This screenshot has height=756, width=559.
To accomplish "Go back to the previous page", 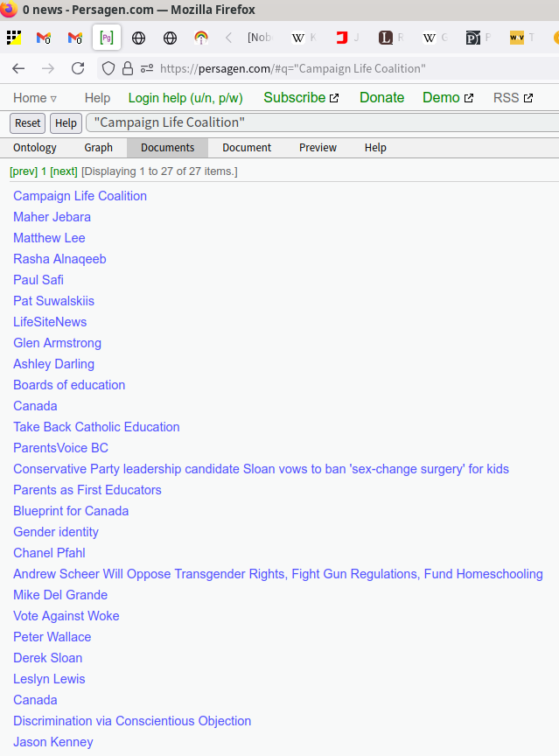I will point(18,68).
